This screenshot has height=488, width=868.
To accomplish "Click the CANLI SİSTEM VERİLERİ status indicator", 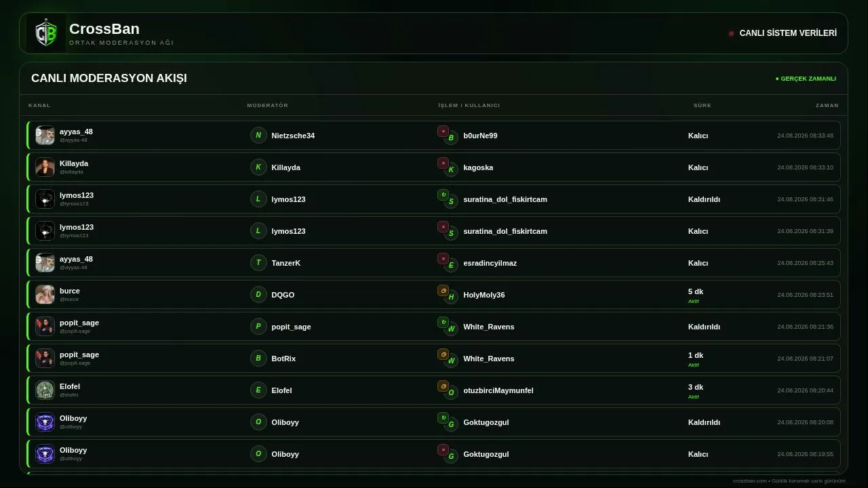I will click(x=783, y=33).
